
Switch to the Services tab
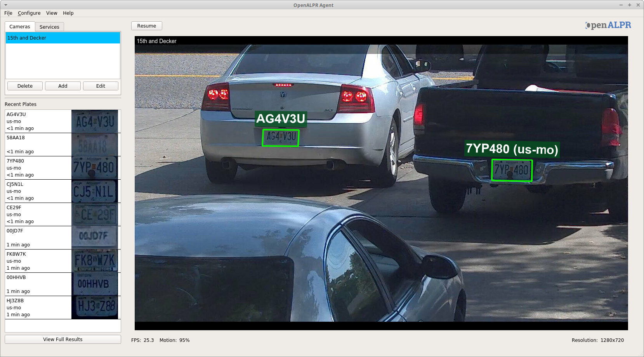pyautogui.click(x=49, y=26)
